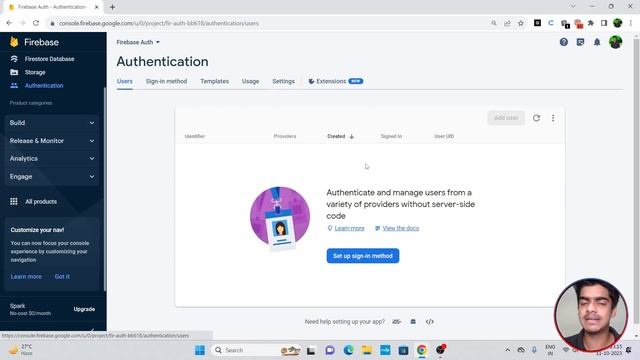Reload the page in Chrome

pyautogui.click(x=36, y=23)
